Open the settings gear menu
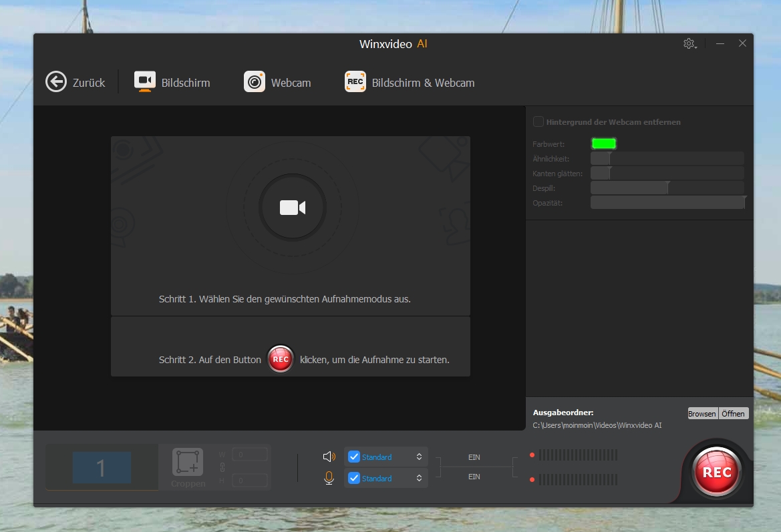 (x=689, y=44)
